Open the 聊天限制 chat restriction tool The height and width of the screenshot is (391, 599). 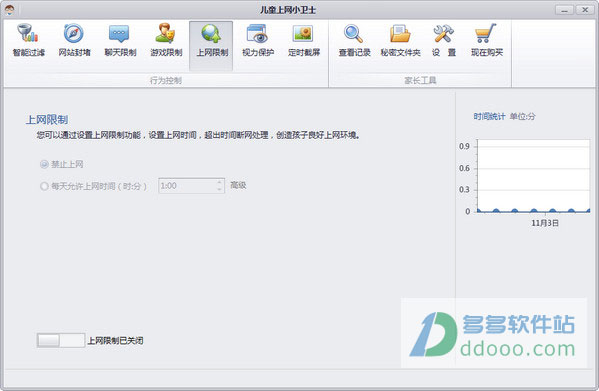[x=120, y=40]
